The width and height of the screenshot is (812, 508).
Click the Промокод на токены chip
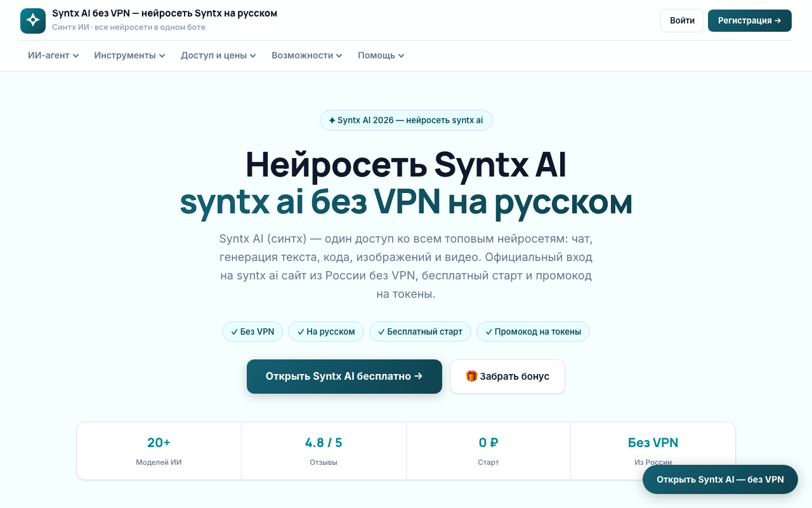click(533, 331)
